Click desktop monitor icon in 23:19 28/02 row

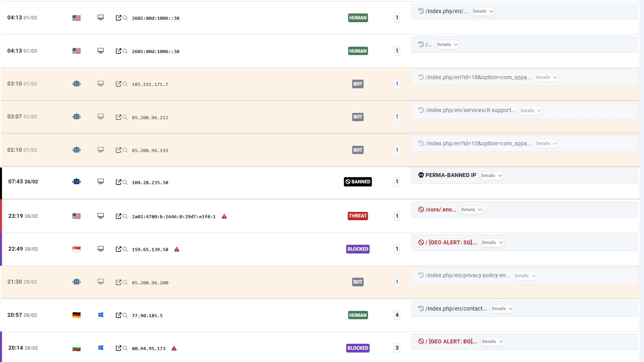(x=101, y=216)
